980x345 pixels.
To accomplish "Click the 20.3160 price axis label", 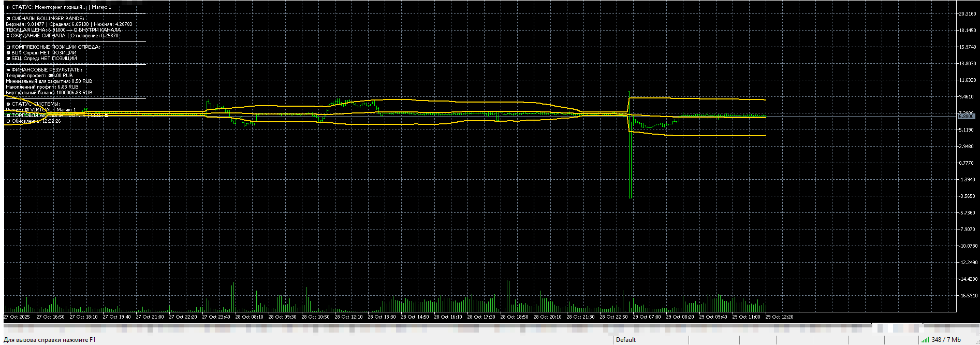I will [967, 14].
